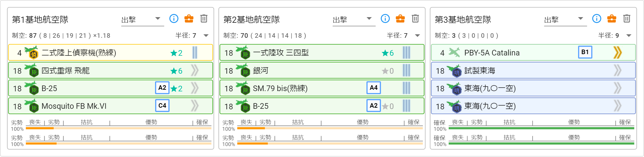Click the proficiency chevron of PBY-5A Catalina
The width and height of the screenshot is (644, 157).
617,53
